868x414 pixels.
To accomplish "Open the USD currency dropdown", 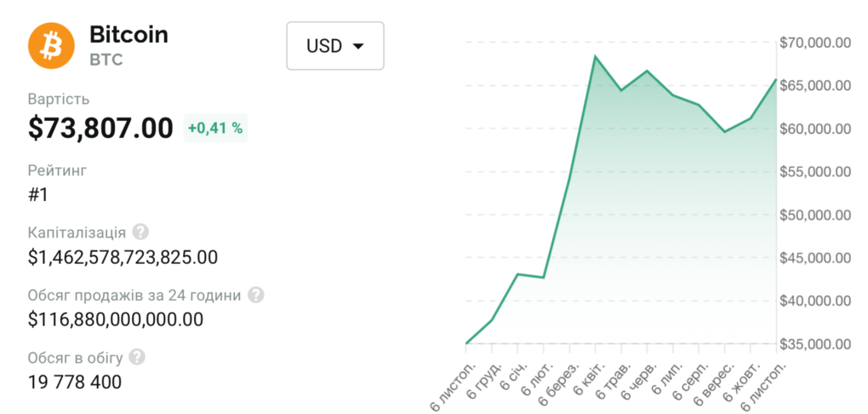I will click(x=335, y=46).
